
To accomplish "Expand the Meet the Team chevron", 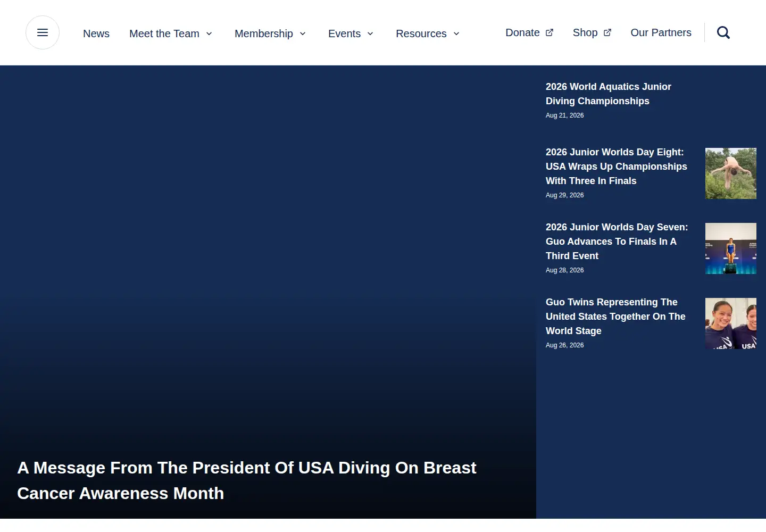I will pyautogui.click(x=209, y=34).
